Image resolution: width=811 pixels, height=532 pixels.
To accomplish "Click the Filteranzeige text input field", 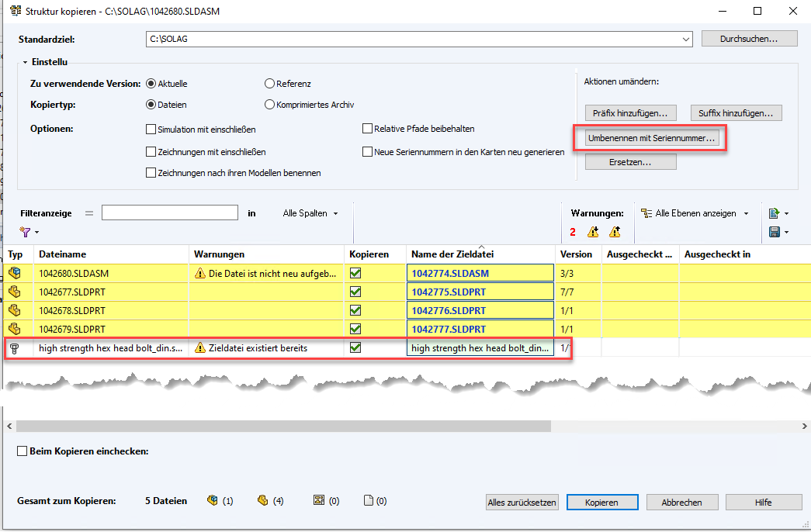I will tap(169, 212).
